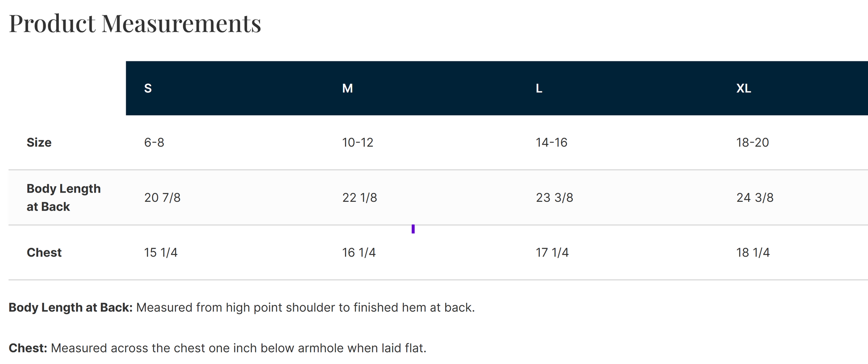The width and height of the screenshot is (868, 364).
Task: Select the M column header
Action: (x=347, y=88)
